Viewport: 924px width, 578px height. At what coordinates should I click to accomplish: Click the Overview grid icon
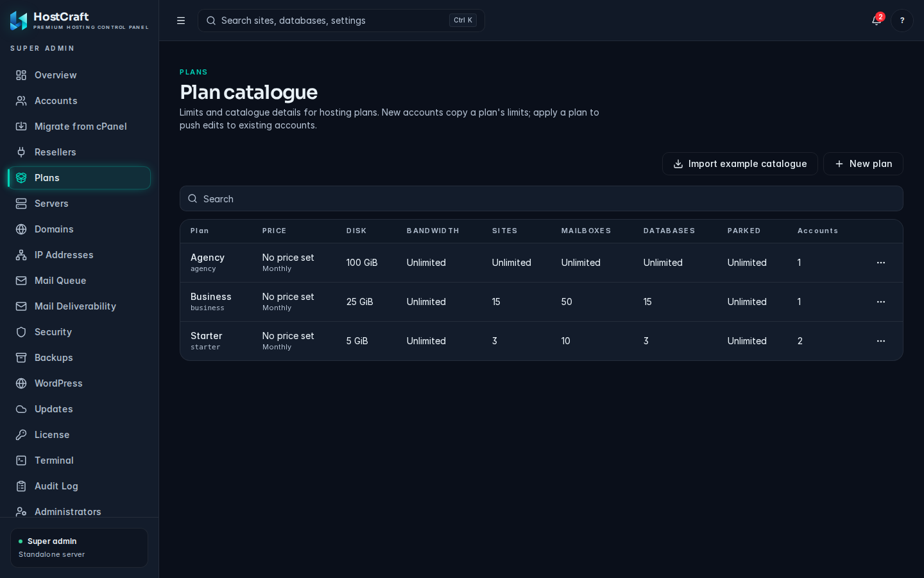click(x=21, y=75)
